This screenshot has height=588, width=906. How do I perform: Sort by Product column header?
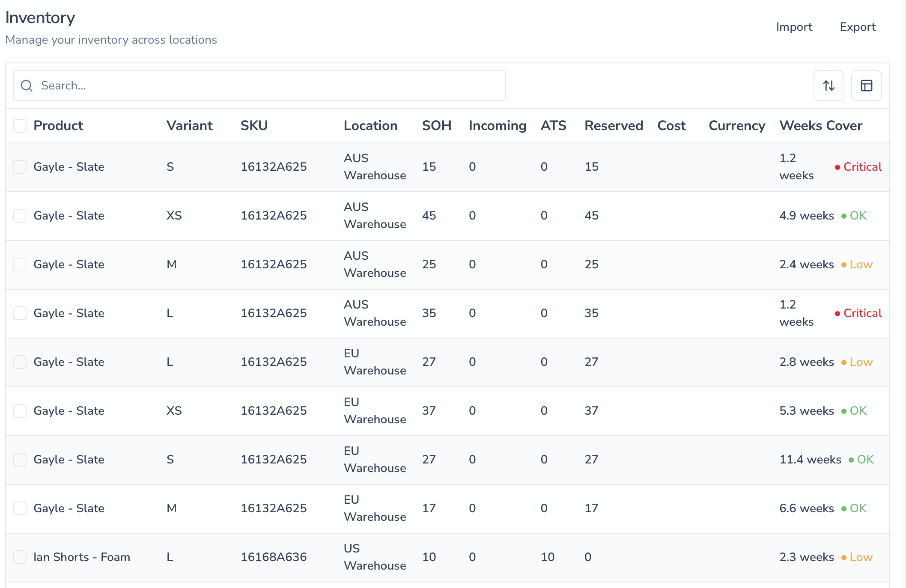(x=58, y=126)
